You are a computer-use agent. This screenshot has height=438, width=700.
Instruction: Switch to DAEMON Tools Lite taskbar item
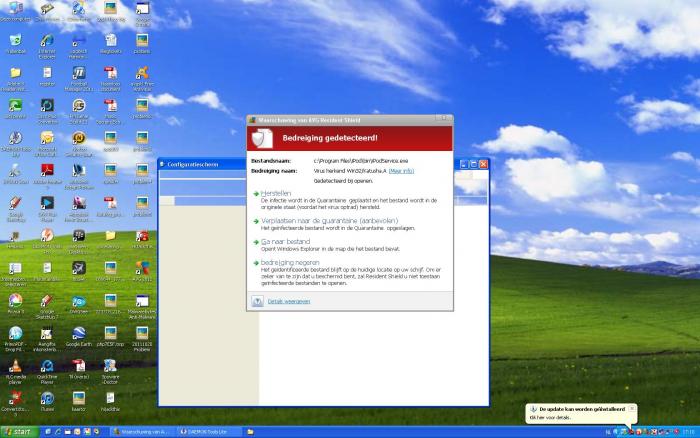coord(209,432)
